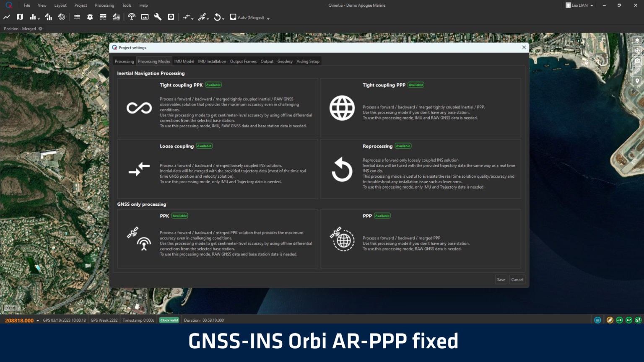Screen dimensions: 644x362
Task: Click the blue list status bar icon
Action: coord(597,320)
